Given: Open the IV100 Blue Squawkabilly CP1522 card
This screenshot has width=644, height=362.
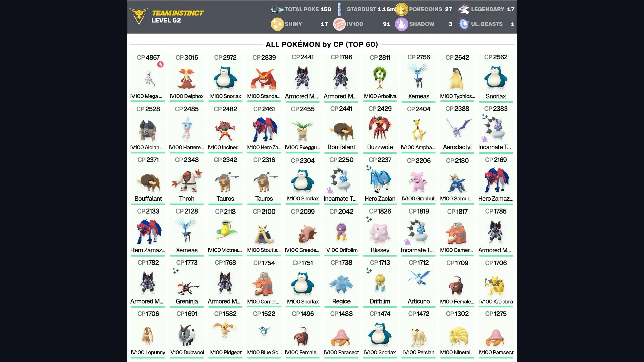Looking at the screenshot, I should click(x=264, y=335).
